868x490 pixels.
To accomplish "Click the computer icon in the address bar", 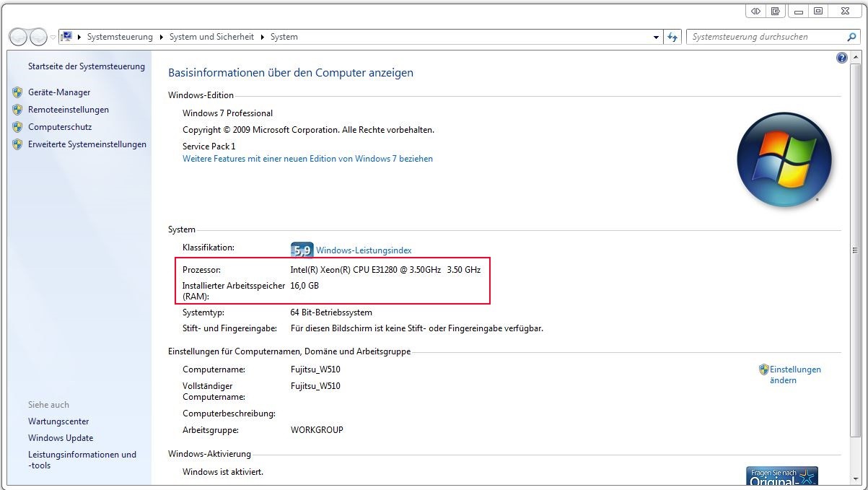I will (66, 37).
